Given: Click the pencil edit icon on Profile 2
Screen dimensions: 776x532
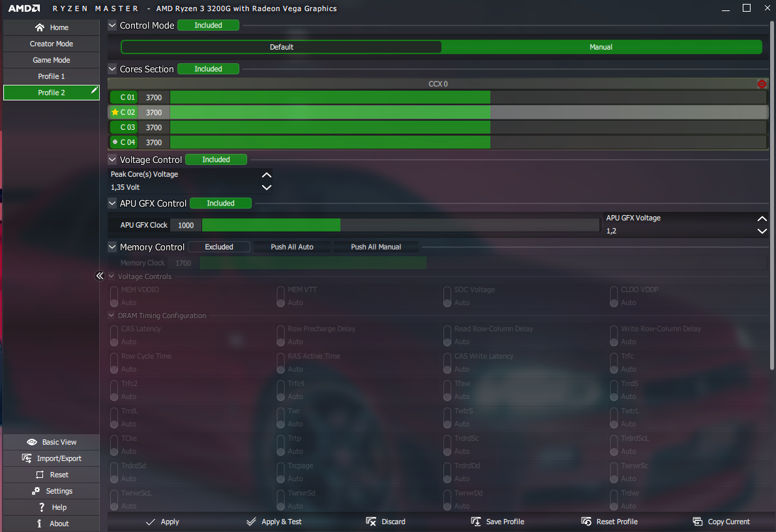Looking at the screenshot, I should [x=94, y=90].
